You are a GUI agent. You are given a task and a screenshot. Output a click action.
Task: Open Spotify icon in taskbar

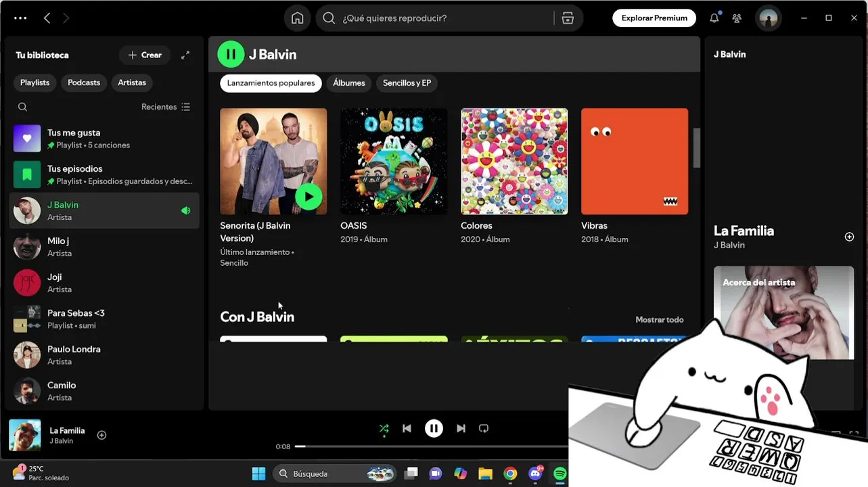(559, 473)
